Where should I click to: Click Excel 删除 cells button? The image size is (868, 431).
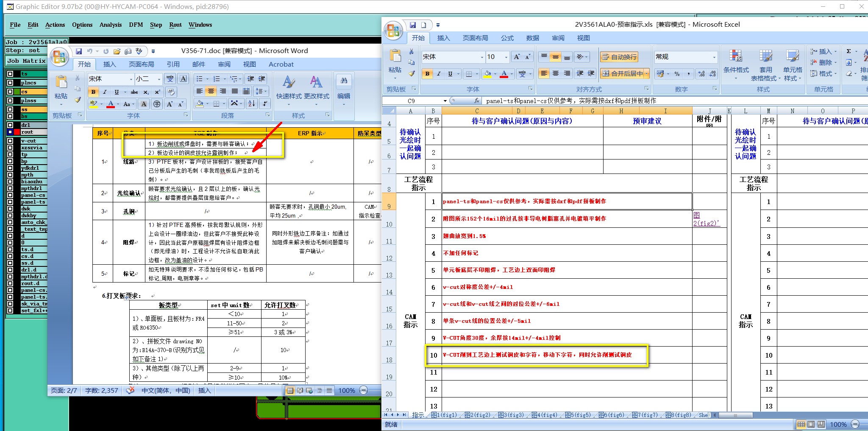pyautogui.click(x=823, y=62)
